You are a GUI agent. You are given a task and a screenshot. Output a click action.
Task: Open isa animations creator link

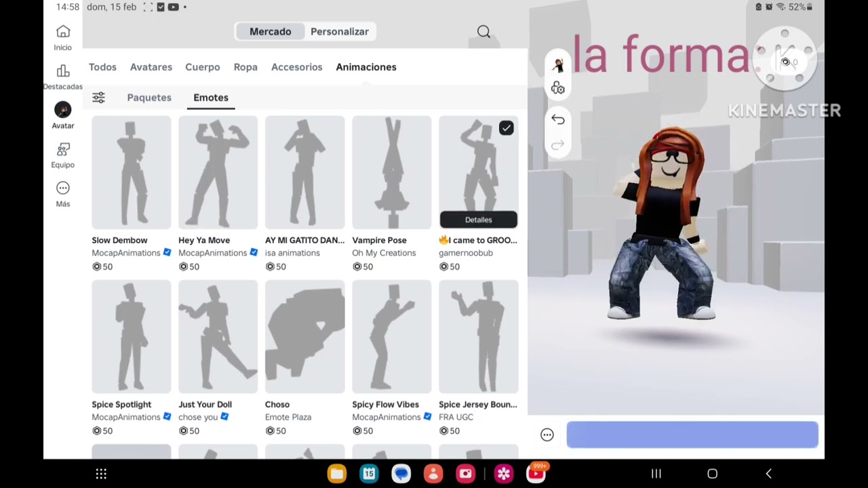pos(292,253)
